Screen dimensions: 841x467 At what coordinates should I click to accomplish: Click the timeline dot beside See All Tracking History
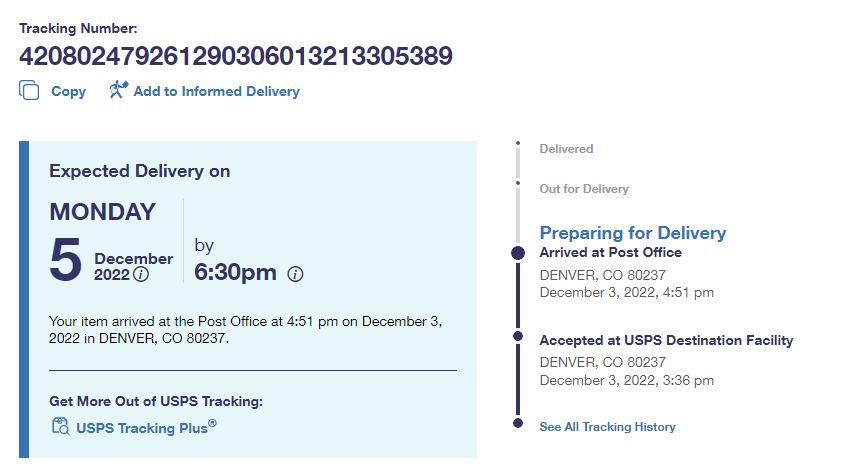518,423
